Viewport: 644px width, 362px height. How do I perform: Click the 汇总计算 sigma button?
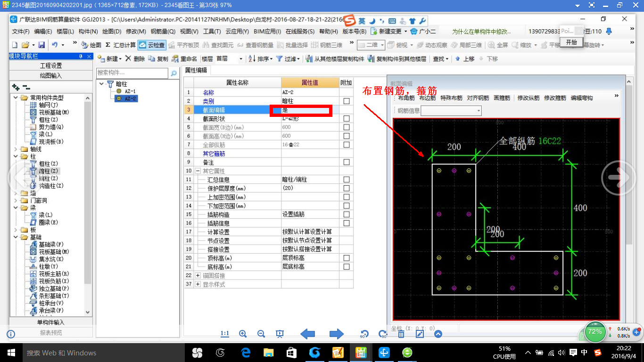(120, 45)
